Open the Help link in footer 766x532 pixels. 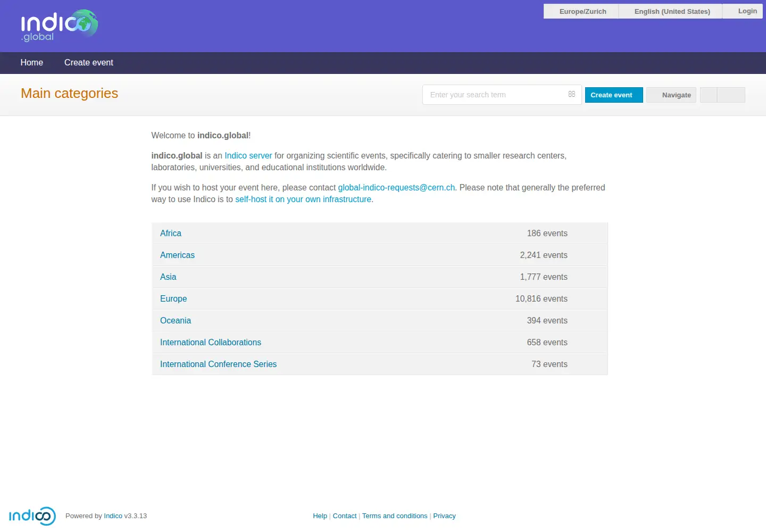(x=320, y=516)
